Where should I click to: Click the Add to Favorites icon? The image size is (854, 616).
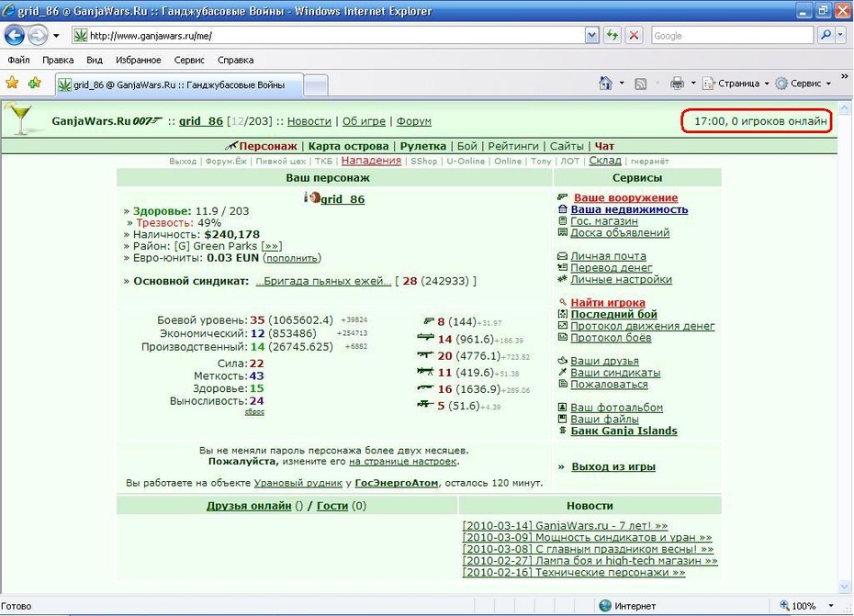(35, 83)
